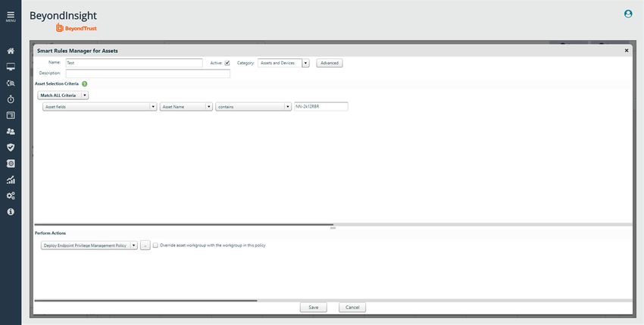This screenshot has width=644, height=325.
Task: Click the Perform Actions heading
Action: (x=51, y=233)
